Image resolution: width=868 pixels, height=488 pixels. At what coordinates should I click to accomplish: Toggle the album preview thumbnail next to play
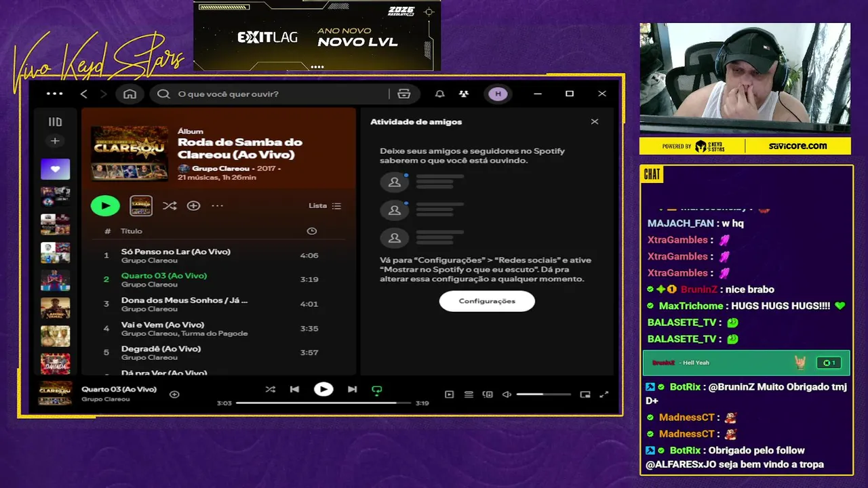[x=141, y=205]
